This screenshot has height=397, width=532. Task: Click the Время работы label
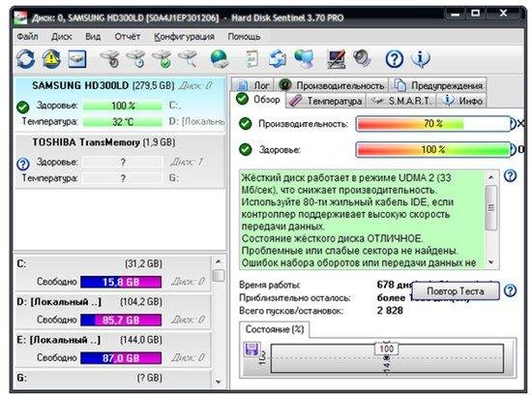[270, 285]
